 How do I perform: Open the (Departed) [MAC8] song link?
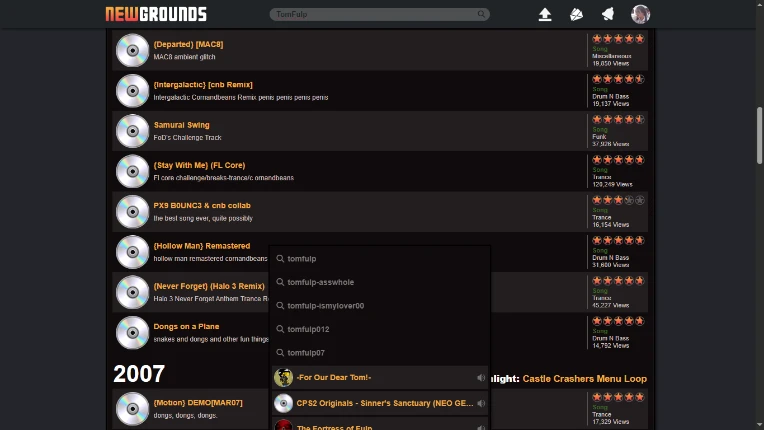[188, 44]
